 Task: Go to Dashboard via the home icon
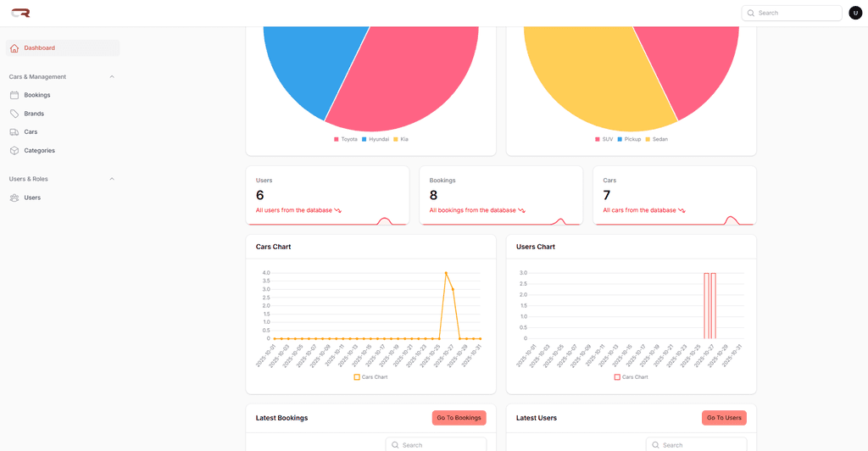tap(14, 48)
